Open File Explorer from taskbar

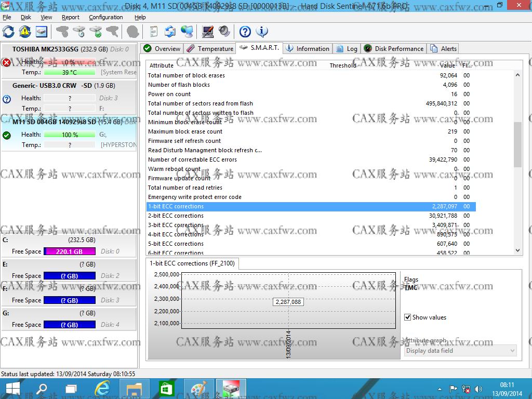135,389
